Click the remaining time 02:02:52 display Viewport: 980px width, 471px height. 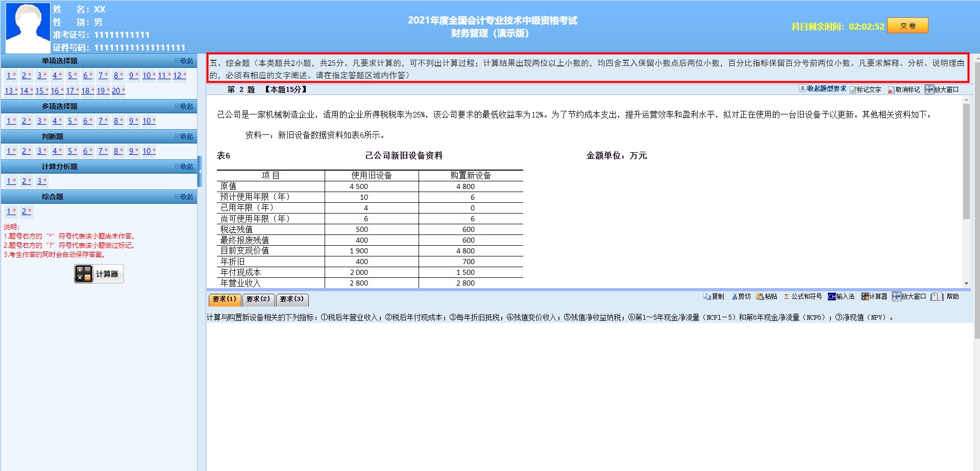click(x=866, y=27)
